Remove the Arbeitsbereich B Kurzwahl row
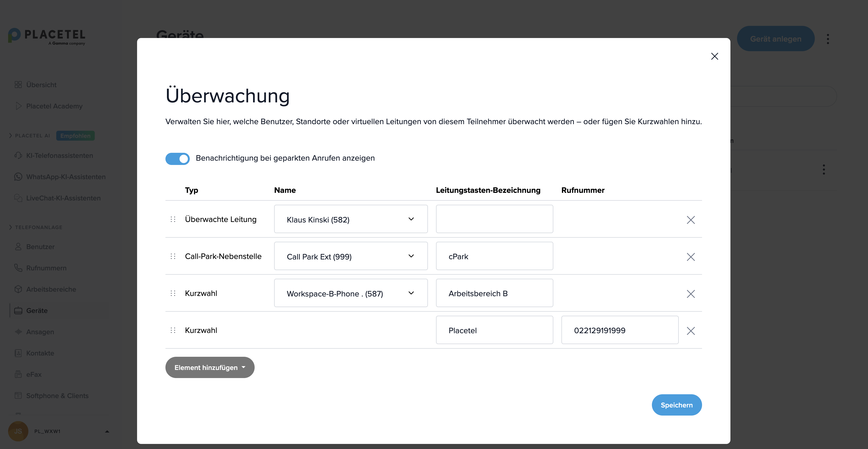Image resolution: width=868 pixels, height=449 pixels. 691,294
